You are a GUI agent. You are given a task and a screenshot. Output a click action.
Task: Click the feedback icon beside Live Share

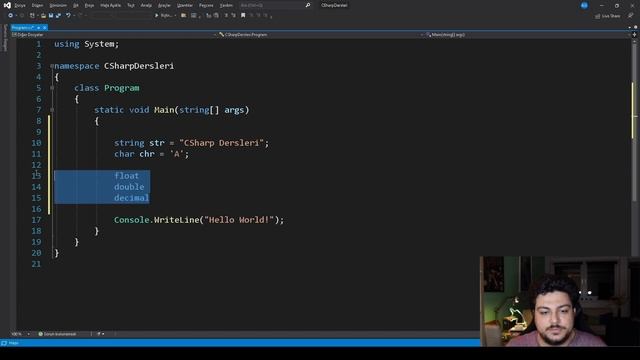(x=630, y=16)
